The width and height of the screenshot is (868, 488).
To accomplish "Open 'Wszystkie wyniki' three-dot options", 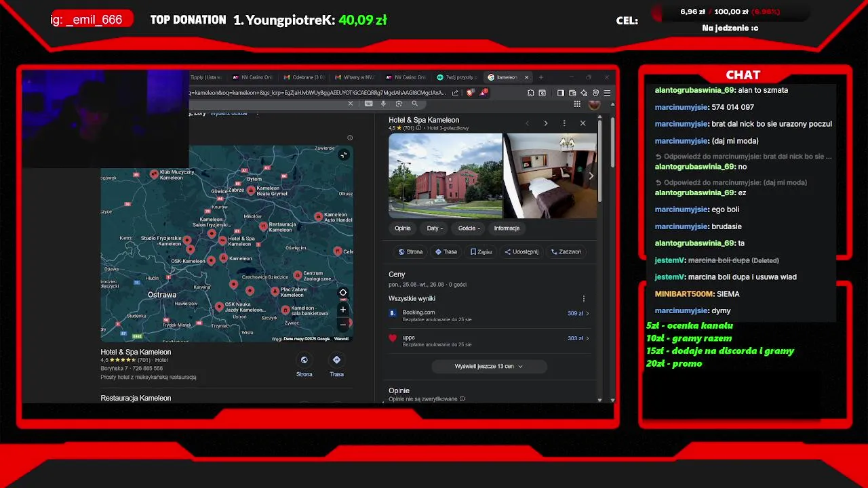I will click(583, 298).
